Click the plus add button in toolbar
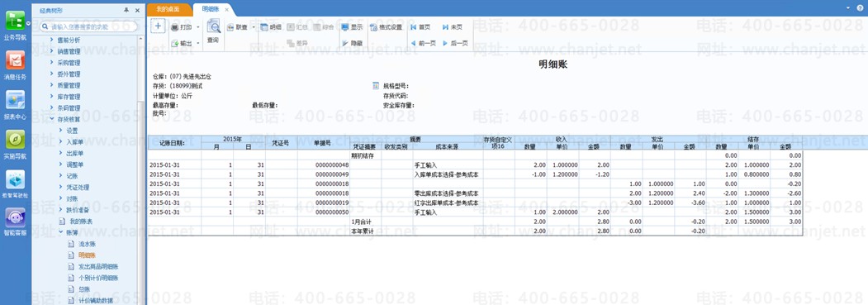868x305 pixels. (158, 26)
